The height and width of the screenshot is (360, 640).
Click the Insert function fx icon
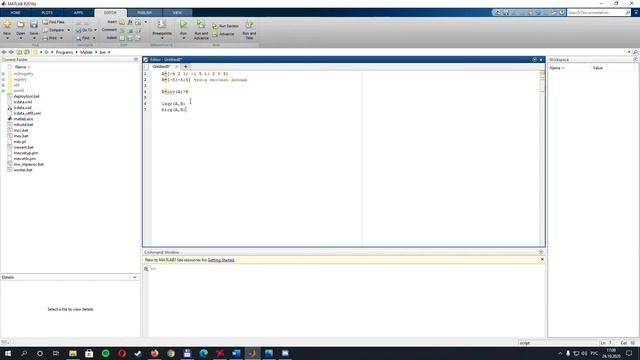[x=130, y=22]
